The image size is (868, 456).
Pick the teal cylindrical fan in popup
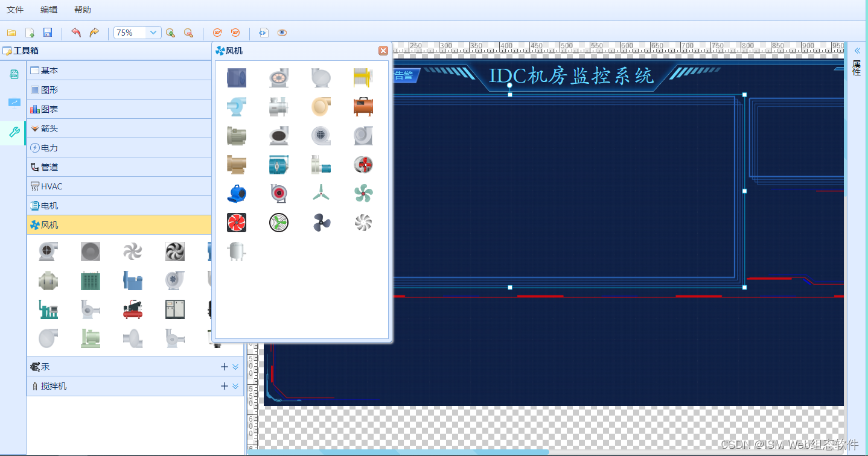[x=279, y=165]
